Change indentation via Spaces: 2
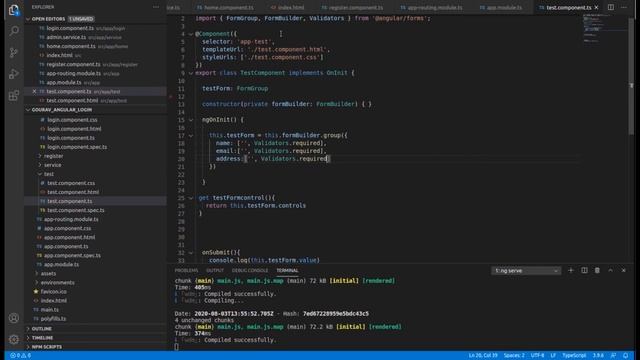640x360 pixels. (514, 356)
